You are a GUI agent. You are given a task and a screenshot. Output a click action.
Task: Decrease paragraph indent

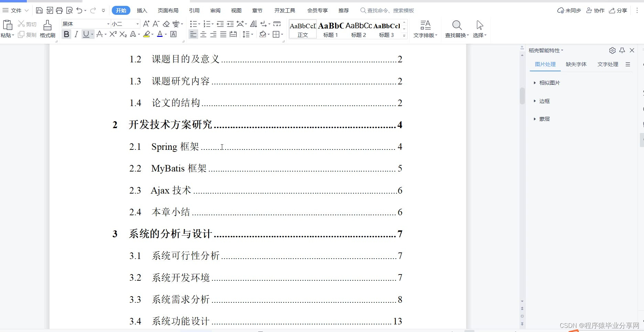(220, 24)
